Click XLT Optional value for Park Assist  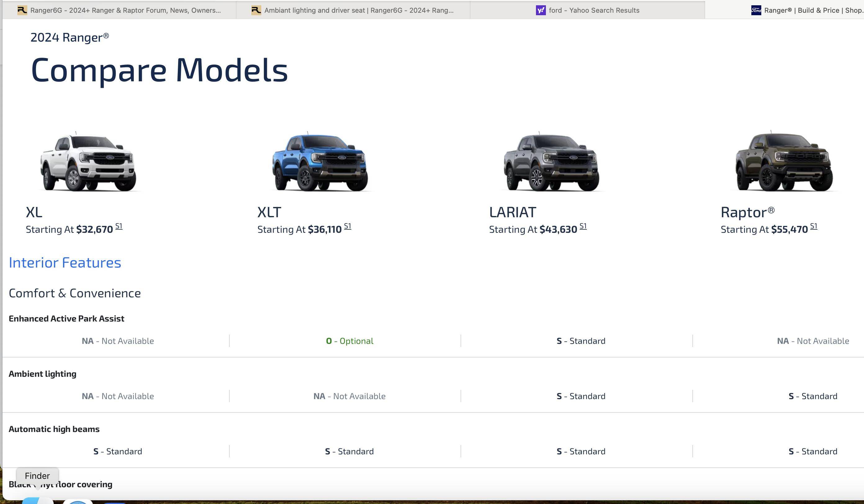pos(350,341)
